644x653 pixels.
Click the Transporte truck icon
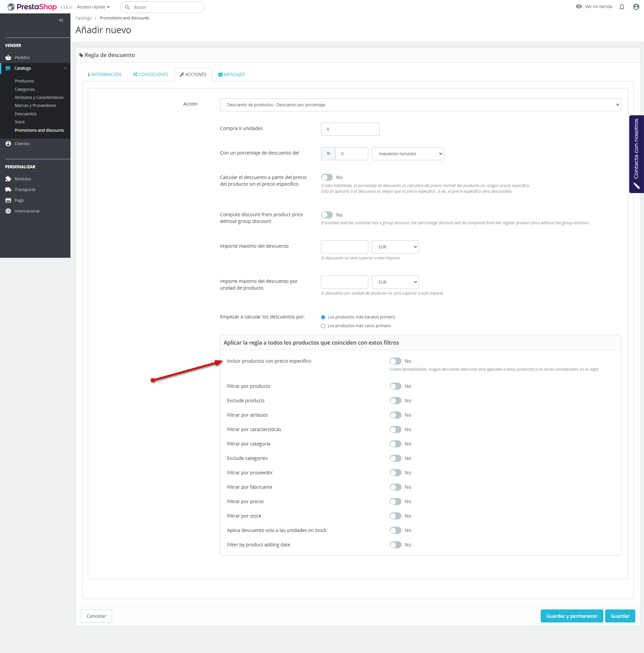coord(8,190)
